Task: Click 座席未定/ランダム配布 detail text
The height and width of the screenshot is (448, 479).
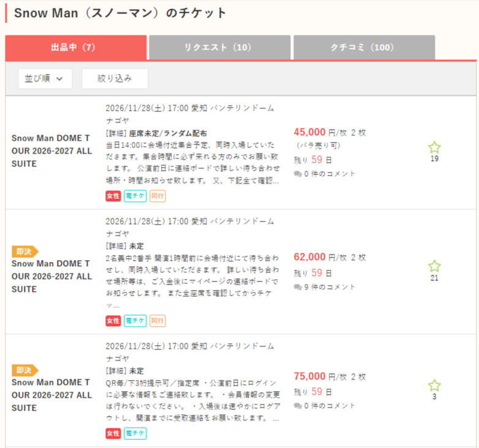Action: (168, 133)
